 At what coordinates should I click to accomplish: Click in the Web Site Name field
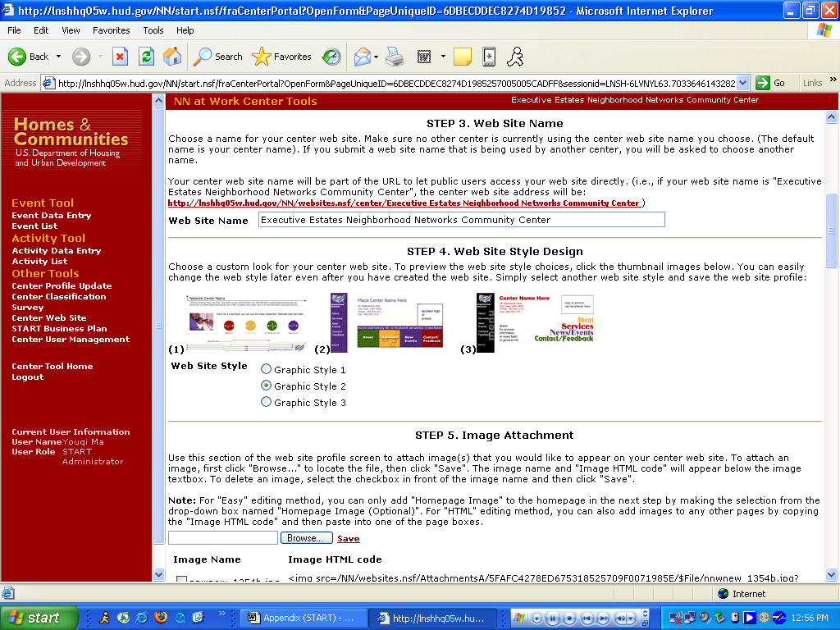point(461,220)
